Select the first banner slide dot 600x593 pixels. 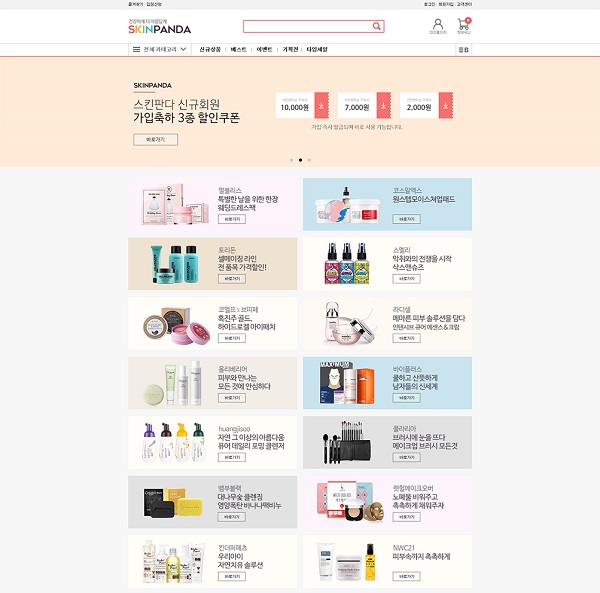point(292,160)
